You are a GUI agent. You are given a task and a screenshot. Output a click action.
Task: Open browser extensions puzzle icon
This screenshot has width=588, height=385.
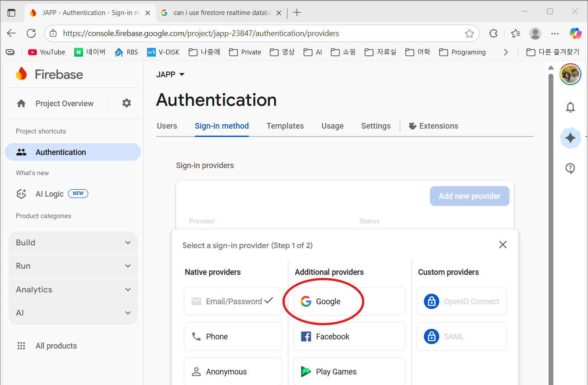click(494, 33)
